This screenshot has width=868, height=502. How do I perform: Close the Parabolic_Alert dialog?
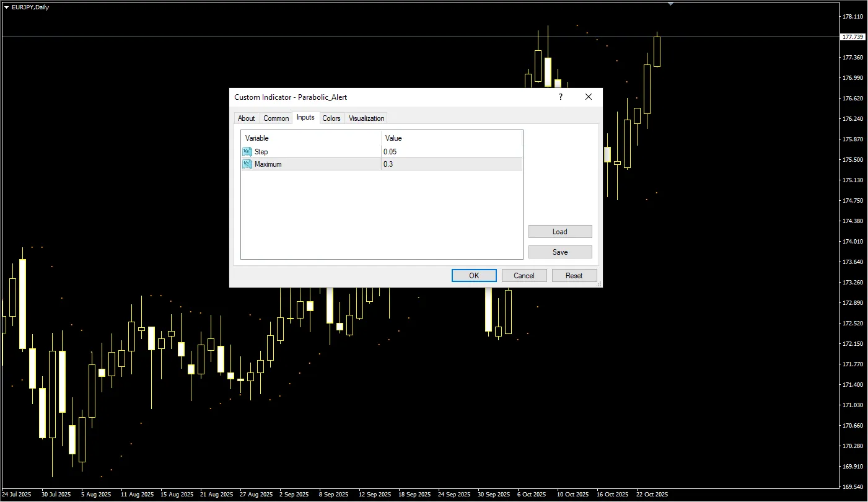(589, 97)
